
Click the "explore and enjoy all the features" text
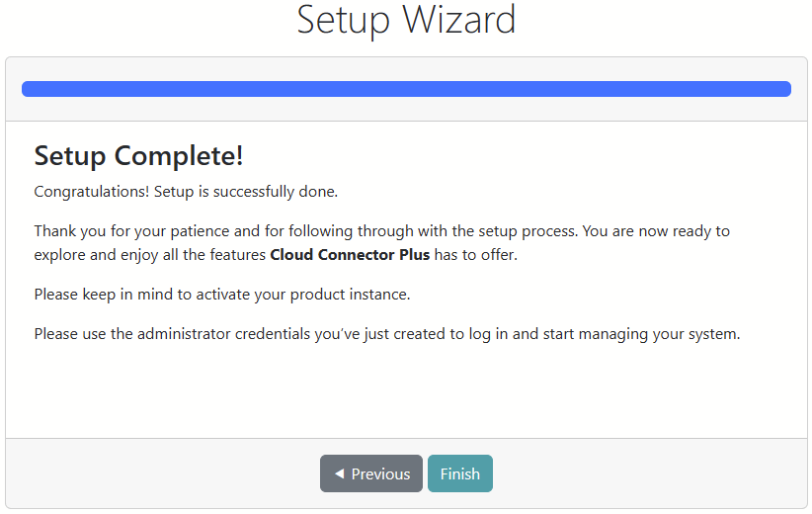[149, 255]
